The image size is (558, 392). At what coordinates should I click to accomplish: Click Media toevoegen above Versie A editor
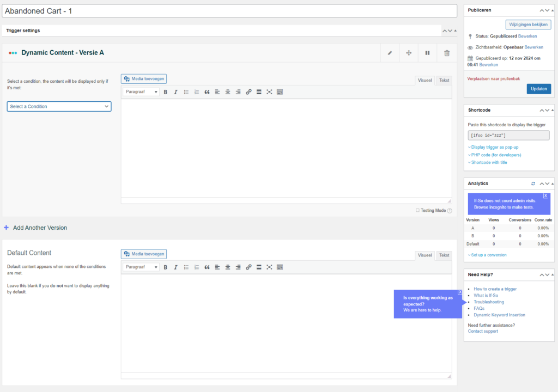pyautogui.click(x=144, y=78)
